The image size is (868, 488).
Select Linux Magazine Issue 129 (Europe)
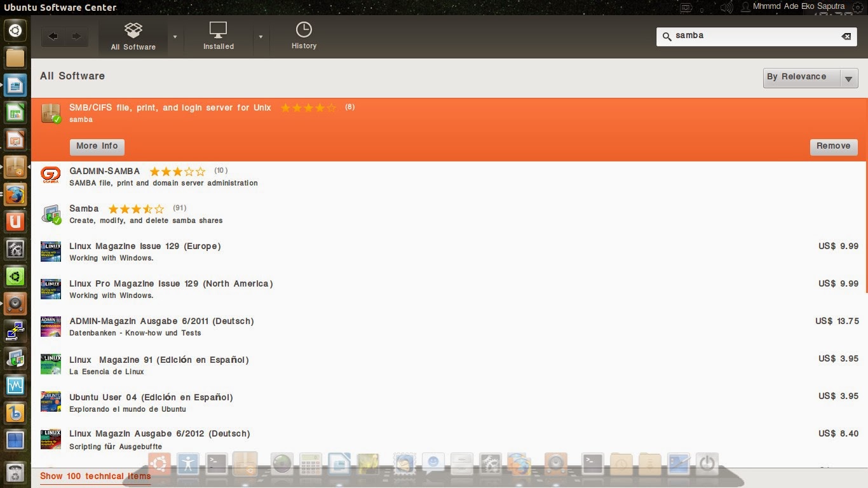[449, 252]
